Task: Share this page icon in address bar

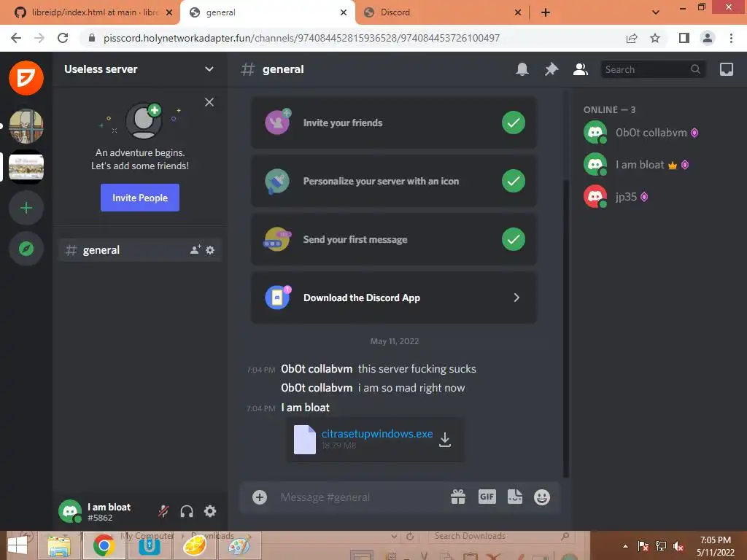Action: click(x=632, y=38)
